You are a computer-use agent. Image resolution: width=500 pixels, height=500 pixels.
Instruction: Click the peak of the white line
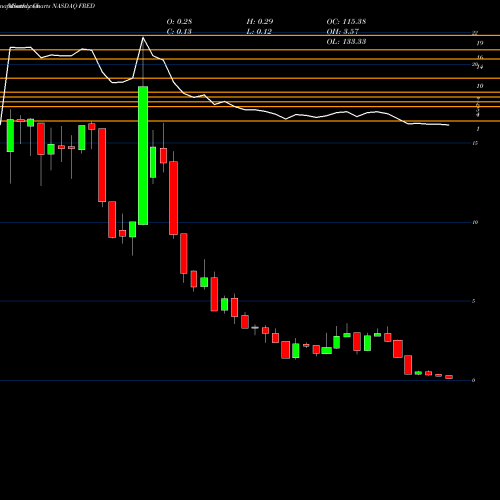[143, 38]
